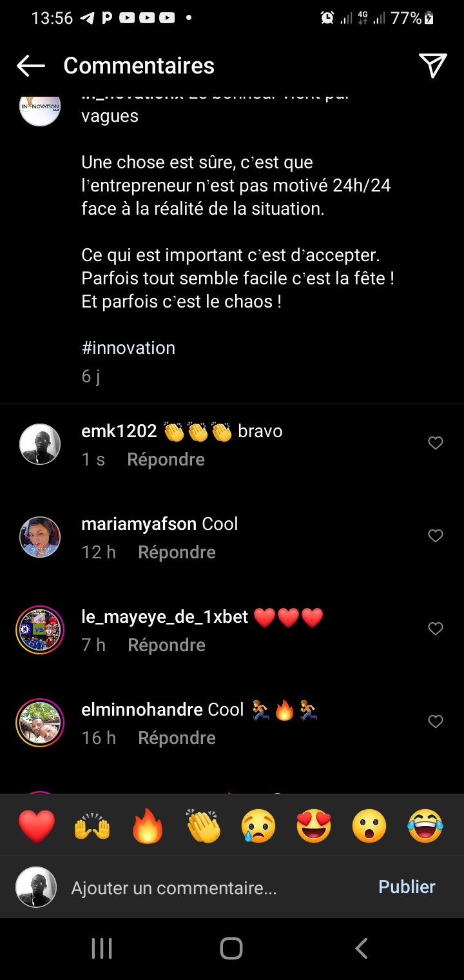Like the le_mayeye_de_1xbet hearts comment

pyautogui.click(x=436, y=629)
